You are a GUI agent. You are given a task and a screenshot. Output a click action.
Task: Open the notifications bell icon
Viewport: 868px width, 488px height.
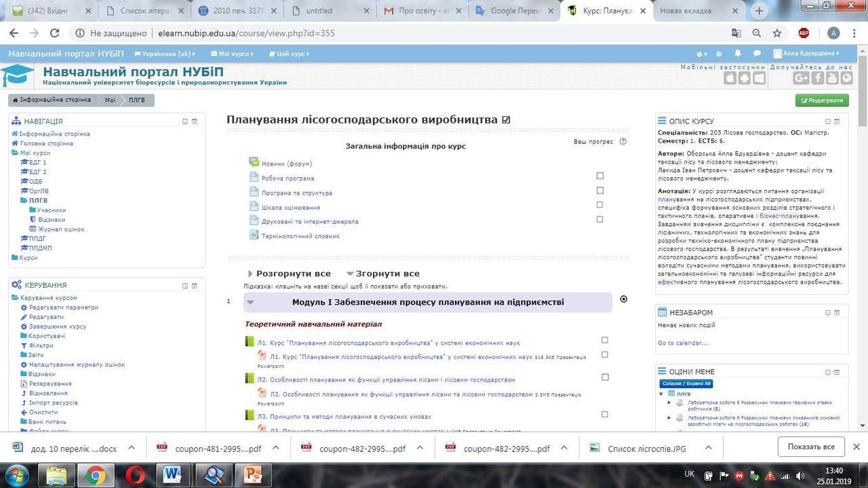pyautogui.click(x=738, y=54)
